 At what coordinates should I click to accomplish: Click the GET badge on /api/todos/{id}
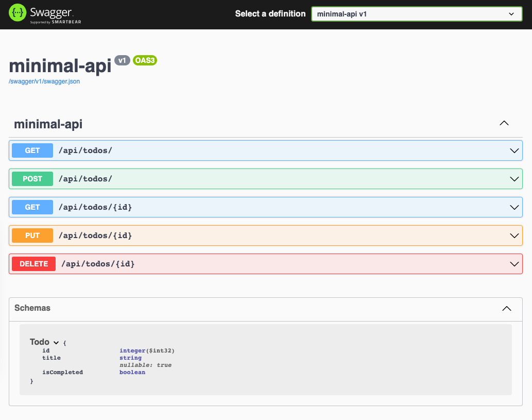click(x=32, y=207)
